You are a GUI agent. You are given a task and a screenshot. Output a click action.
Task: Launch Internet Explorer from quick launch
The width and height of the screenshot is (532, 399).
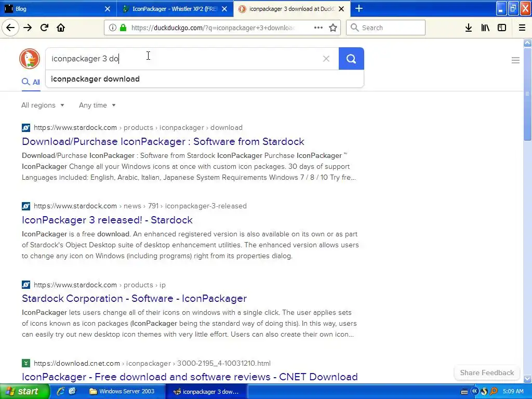coord(60,392)
